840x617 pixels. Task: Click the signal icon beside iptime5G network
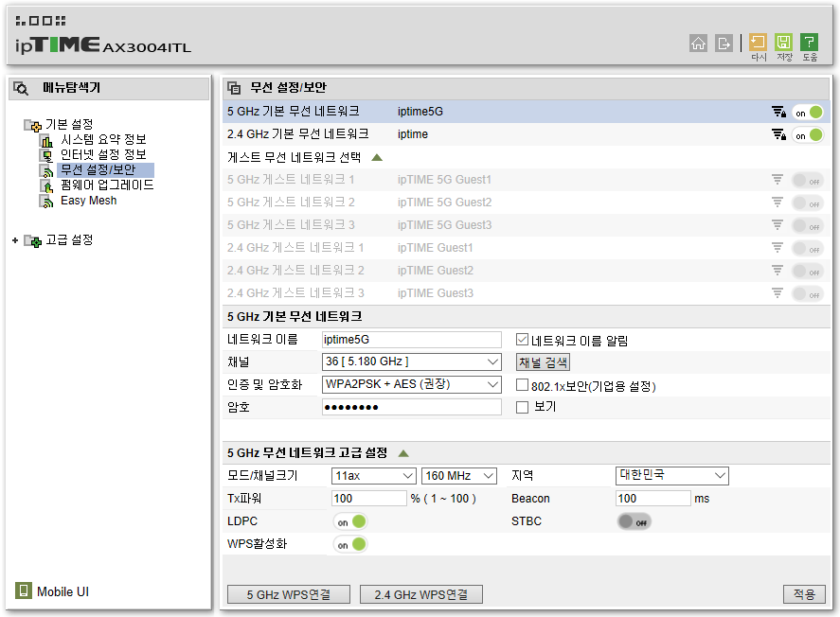pyautogui.click(x=779, y=111)
